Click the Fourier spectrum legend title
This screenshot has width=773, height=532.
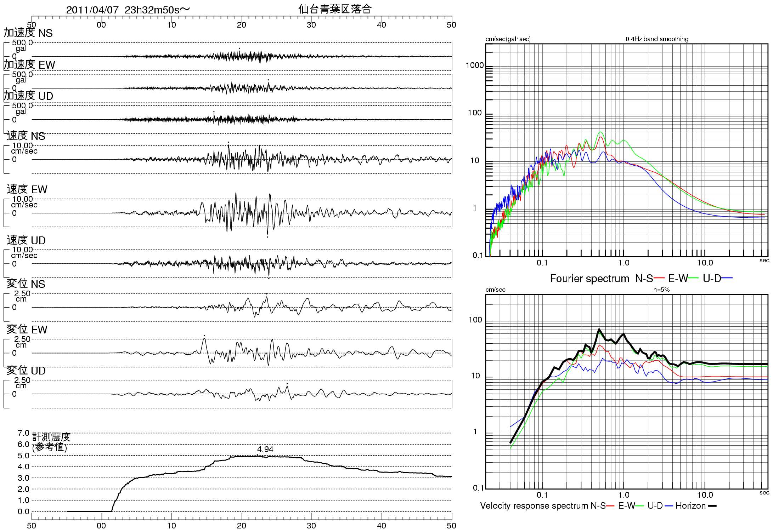589,279
